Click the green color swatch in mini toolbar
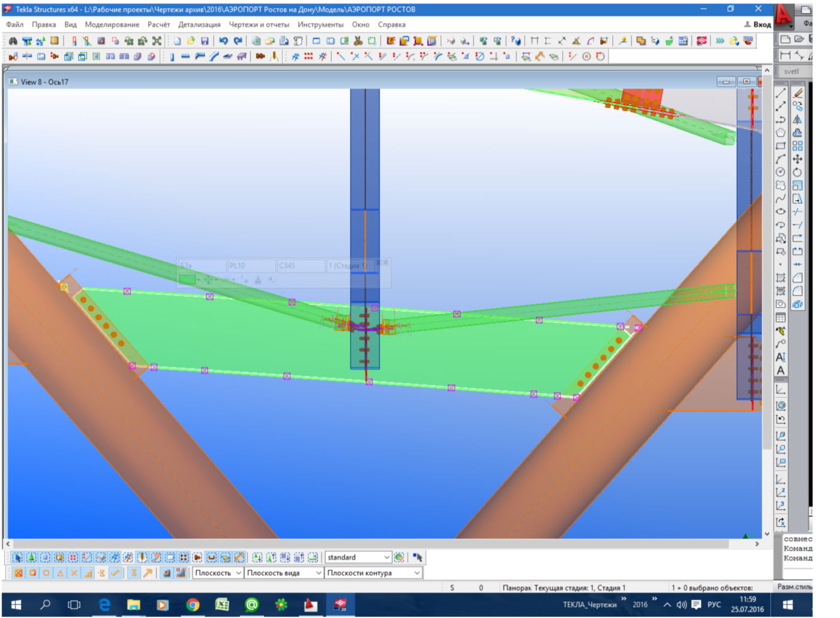Image resolution: width=840 pixels, height=618 pixels. (187, 280)
